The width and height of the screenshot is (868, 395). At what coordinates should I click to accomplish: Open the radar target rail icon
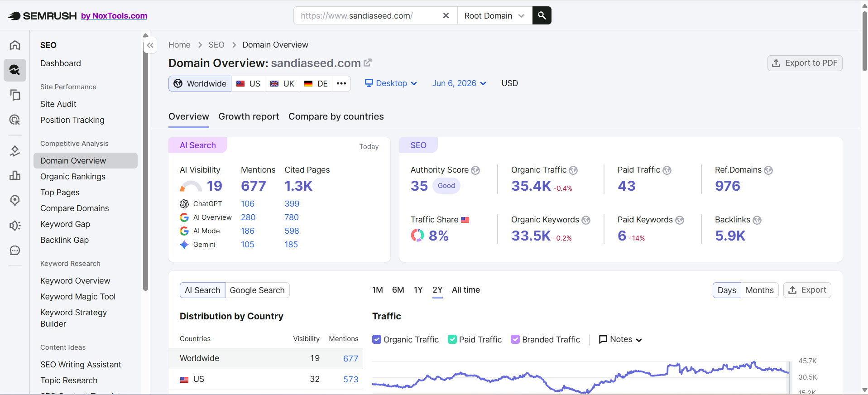pyautogui.click(x=15, y=120)
